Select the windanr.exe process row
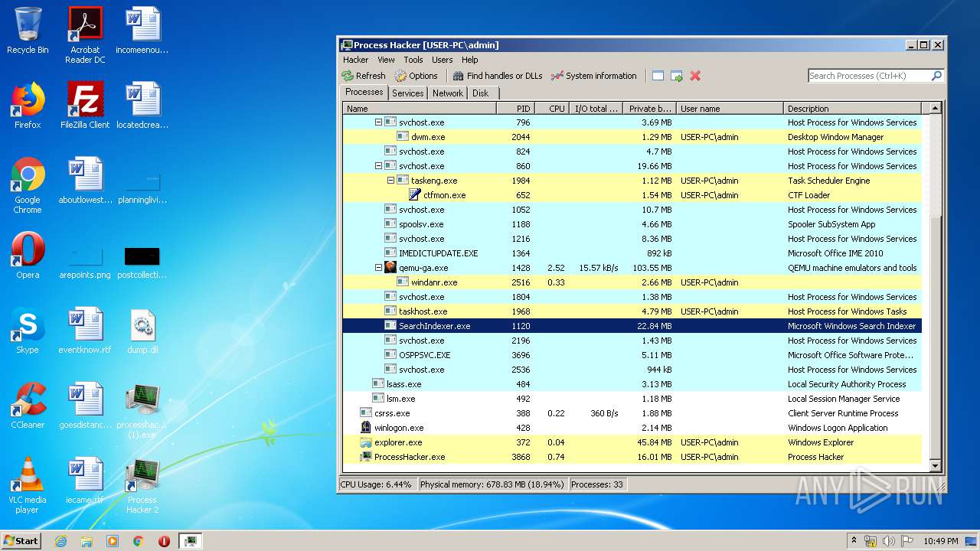This screenshot has height=551, width=980. point(632,282)
